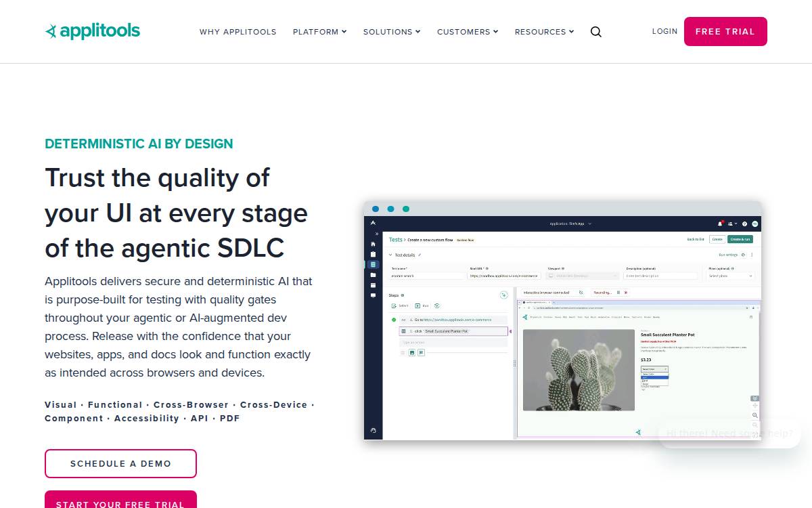Expand the PLATFORM menu
The image size is (812, 508).
[319, 32]
